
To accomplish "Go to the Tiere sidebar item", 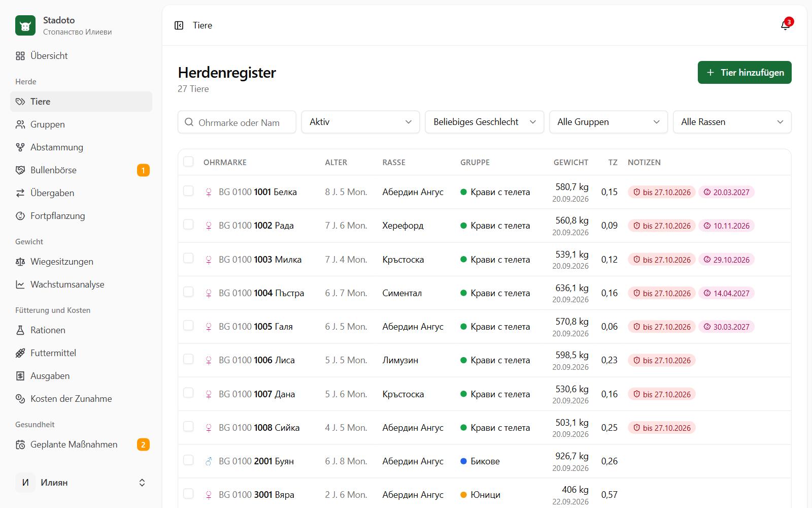I will (x=81, y=102).
